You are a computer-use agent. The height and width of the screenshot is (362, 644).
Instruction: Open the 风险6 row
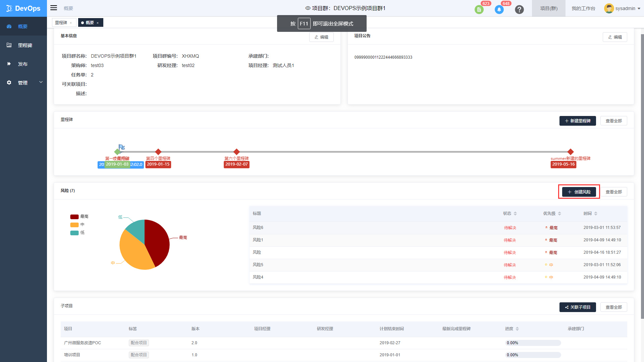438,228
